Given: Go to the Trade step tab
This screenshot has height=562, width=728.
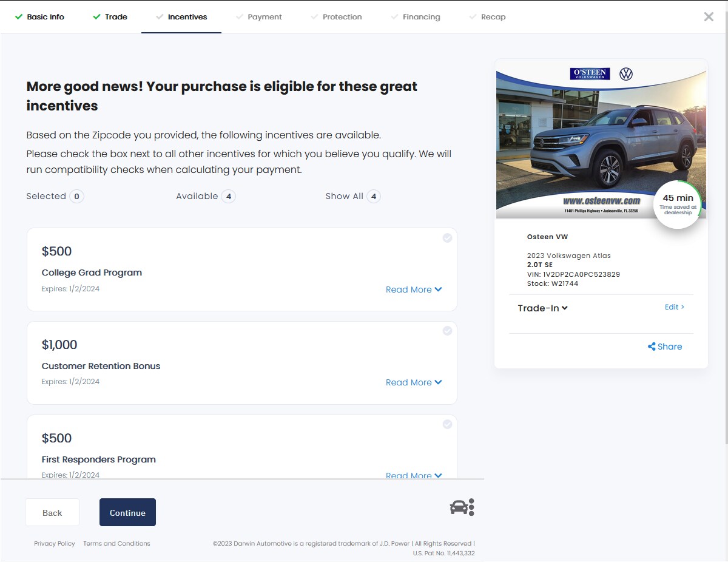Looking at the screenshot, I should pyautogui.click(x=115, y=17).
